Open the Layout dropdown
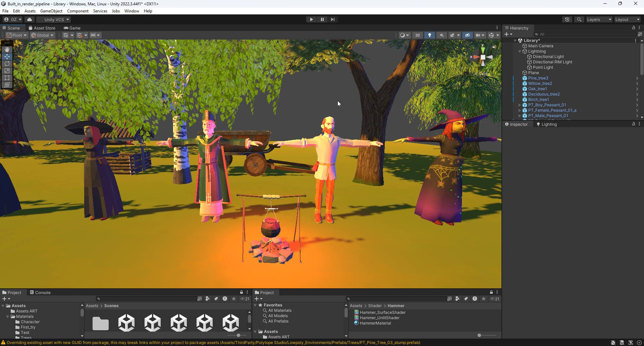This screenshot has height=346, width=644. point(627,19)
